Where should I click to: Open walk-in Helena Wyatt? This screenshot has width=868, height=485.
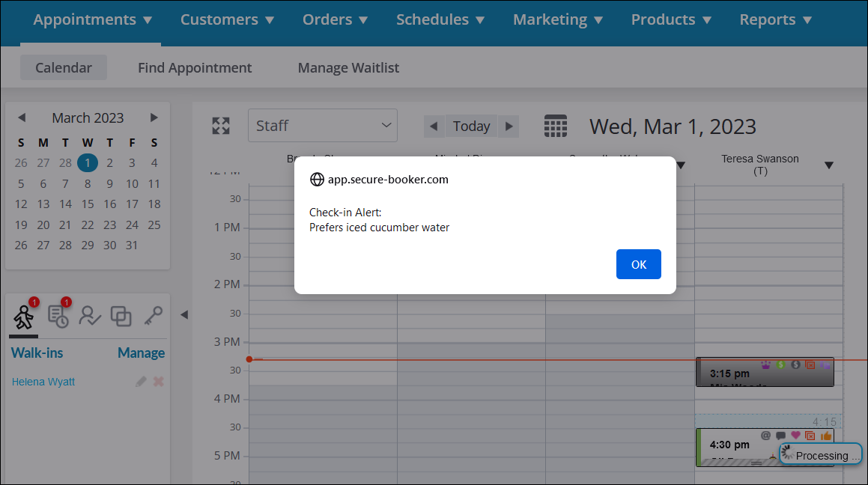pos(43,382)
